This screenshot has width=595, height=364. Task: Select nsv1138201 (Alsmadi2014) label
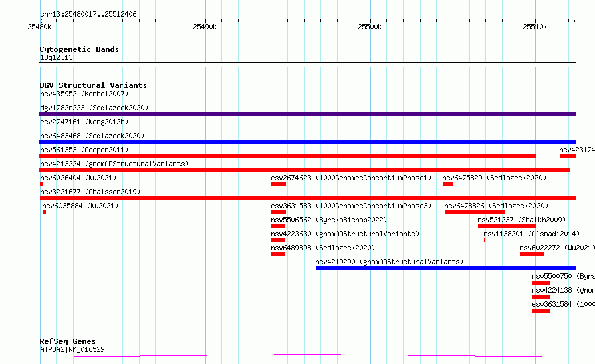click(531, 234)
